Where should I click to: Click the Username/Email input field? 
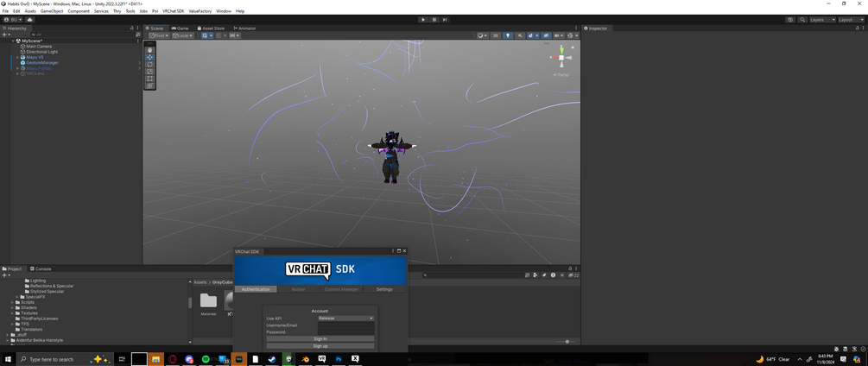point(346,325)
